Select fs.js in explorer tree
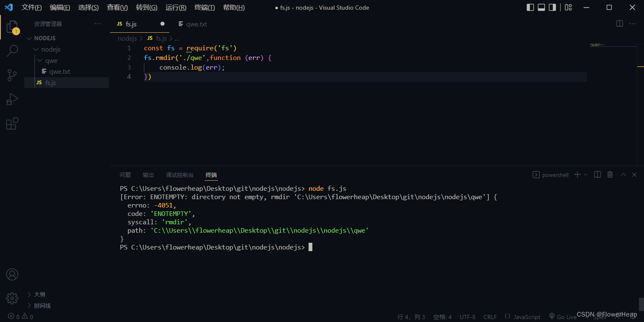The image size is (644, 322). [67, 83]
